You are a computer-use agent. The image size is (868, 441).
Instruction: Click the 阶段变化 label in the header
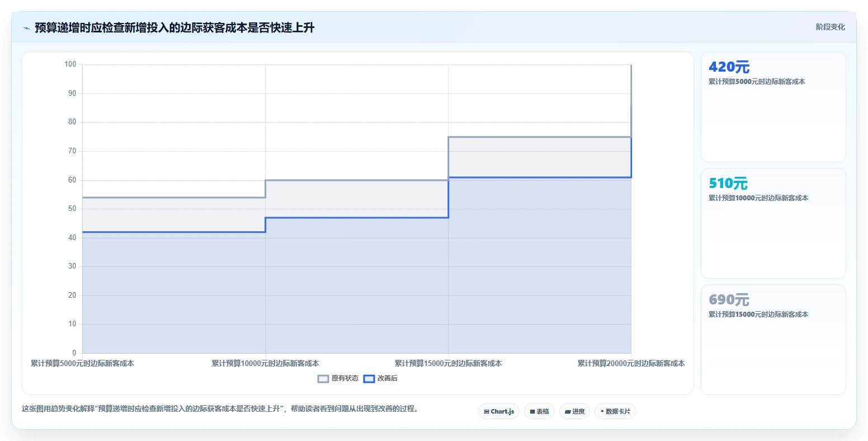830,27
